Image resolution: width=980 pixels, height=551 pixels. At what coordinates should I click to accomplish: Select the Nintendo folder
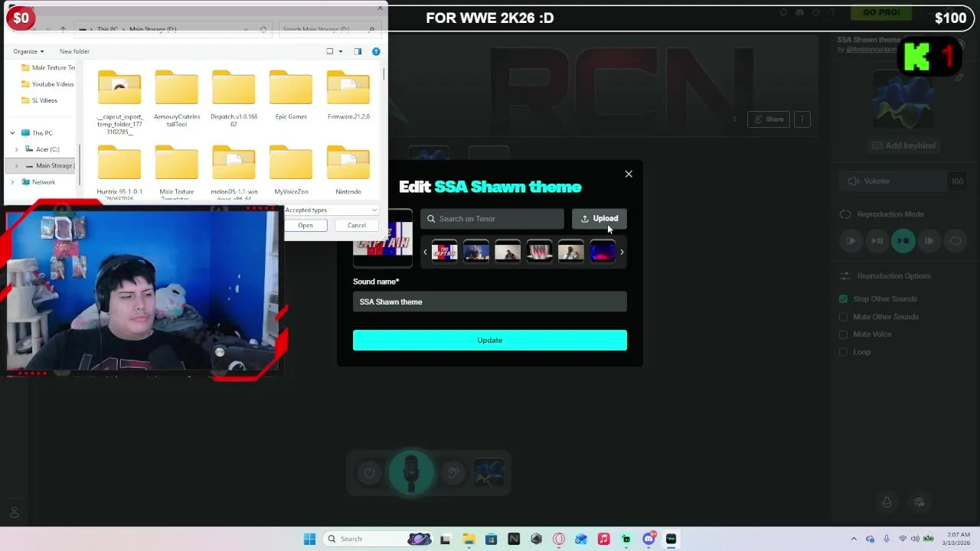tap(348, 170)
